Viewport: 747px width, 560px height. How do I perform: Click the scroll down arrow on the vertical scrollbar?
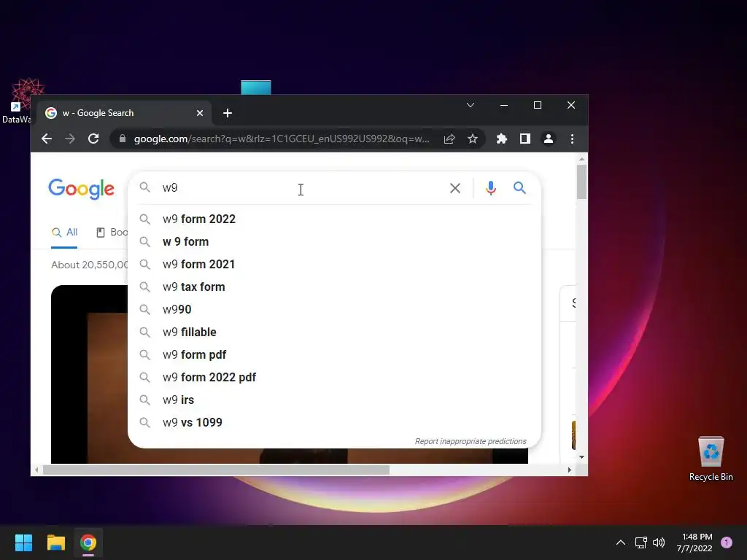click(x=581, y=457)
